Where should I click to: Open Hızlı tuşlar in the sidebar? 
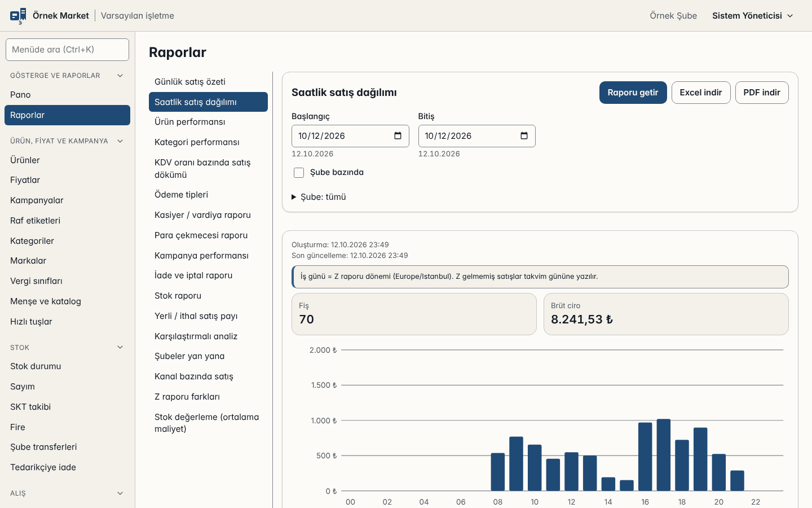pyautogui.click(x=67, y=322)
